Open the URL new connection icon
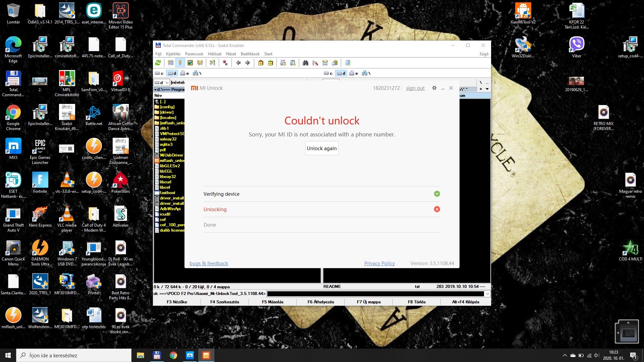This screenshot has width=644, height=362. click(x=293, y=63)
